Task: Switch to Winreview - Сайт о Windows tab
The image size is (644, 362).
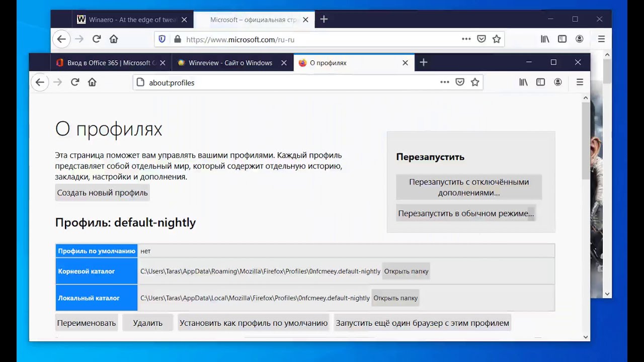Action: click(232, 63)
